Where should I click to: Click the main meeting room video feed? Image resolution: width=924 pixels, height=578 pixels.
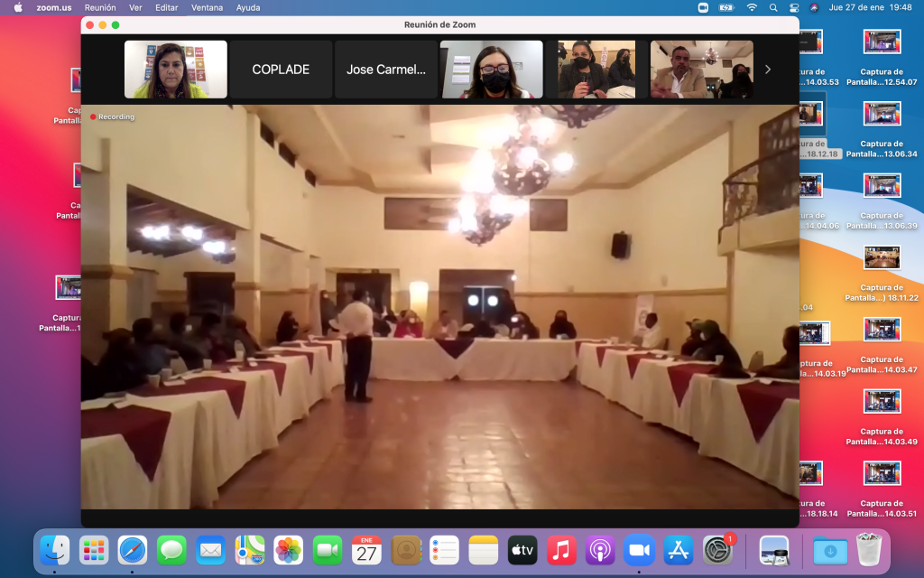pyautogui.click(x=439, y=307)
